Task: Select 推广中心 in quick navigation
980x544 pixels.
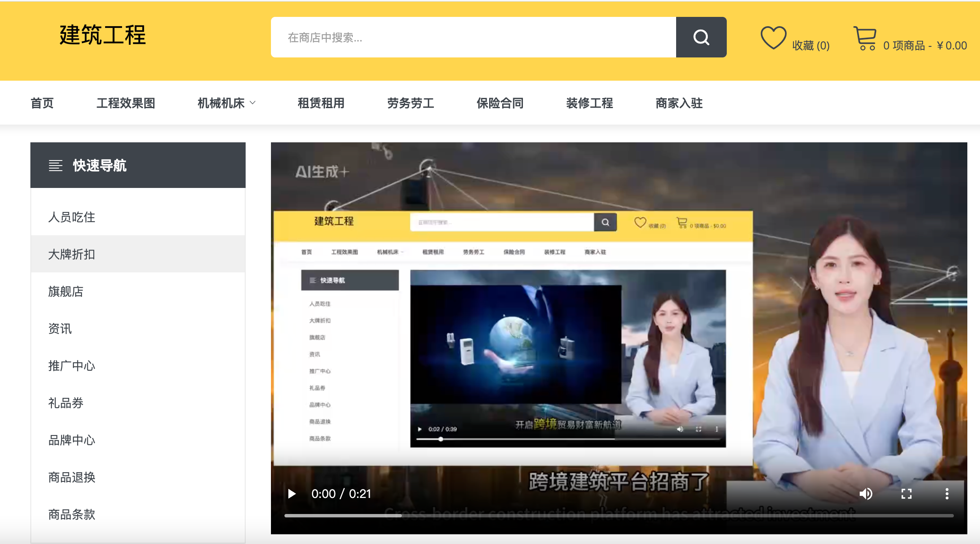Action: 138,366
